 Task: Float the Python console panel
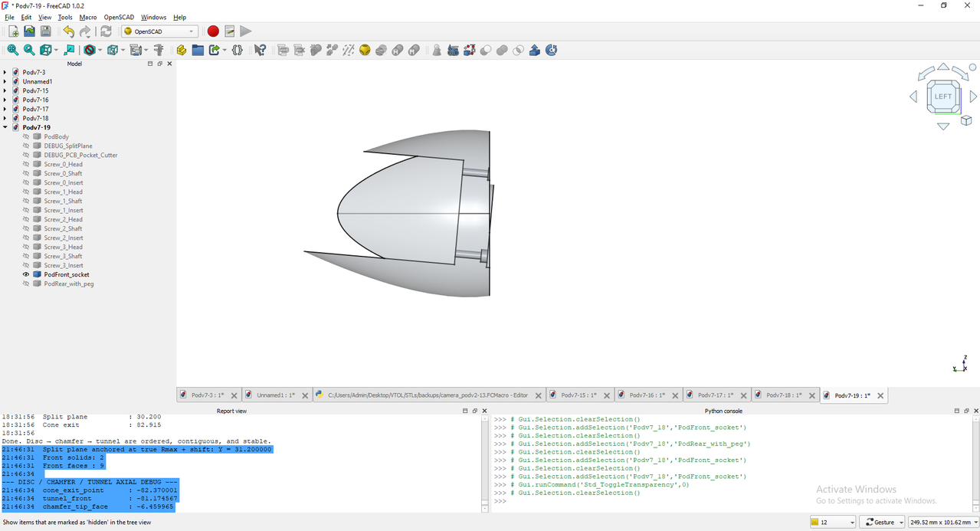point(966,411)
